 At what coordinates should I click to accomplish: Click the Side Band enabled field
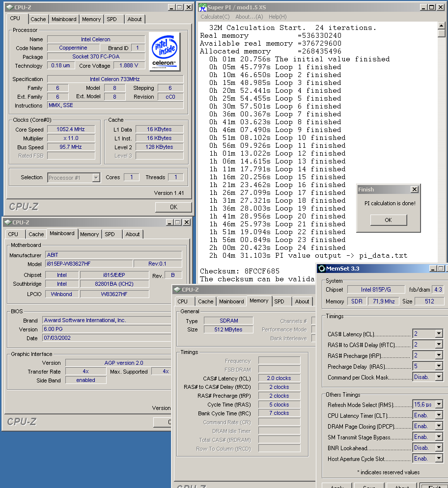(85, 380)
